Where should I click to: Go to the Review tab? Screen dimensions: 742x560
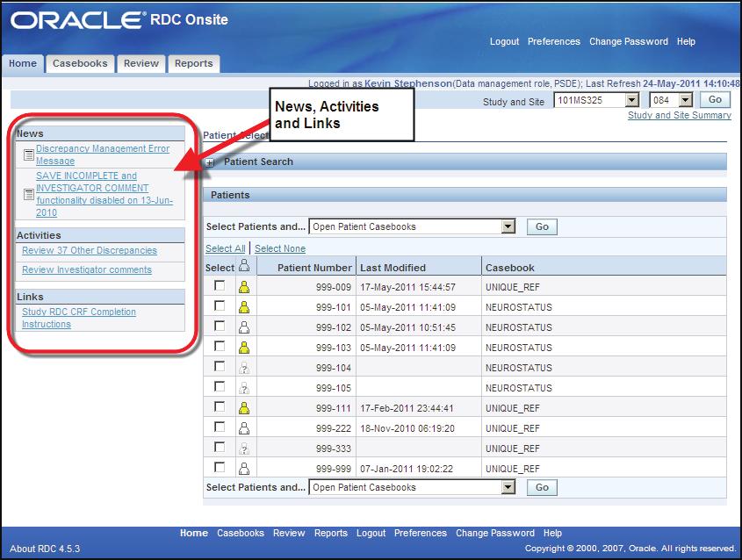click(x=141, y=63)
